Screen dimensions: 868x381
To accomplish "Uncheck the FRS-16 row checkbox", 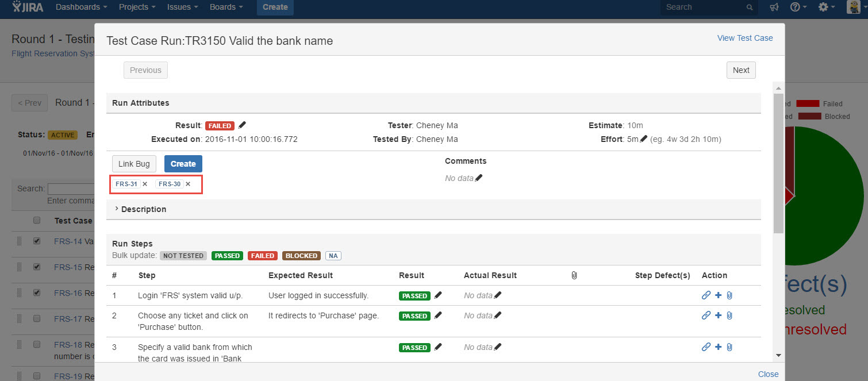I will 37,293.
